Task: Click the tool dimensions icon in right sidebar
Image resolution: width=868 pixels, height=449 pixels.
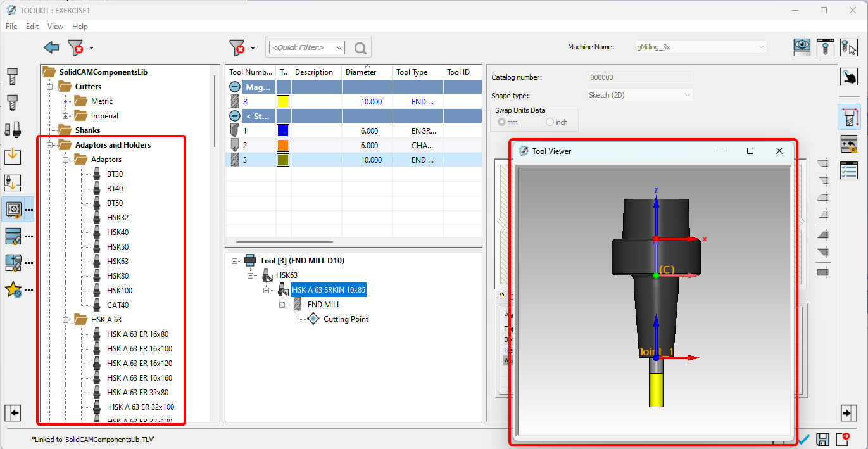Action: (849, 117)
